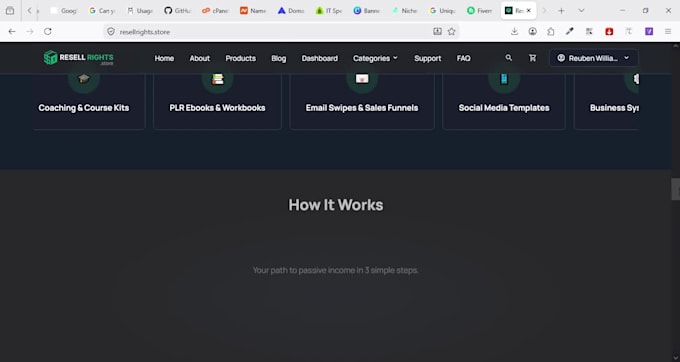Open the browser hamburger menu
Viewport: 680px width, 362px height.
pos(668,31)
